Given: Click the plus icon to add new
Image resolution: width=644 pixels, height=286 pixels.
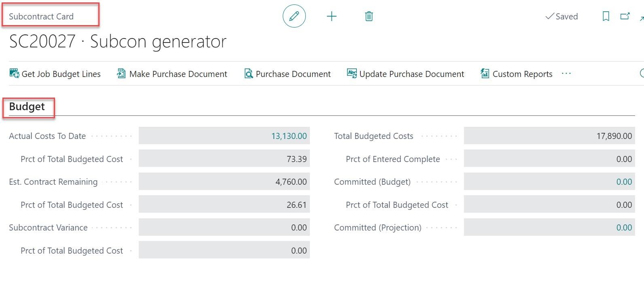Looking at the screenshot, I should 331,16.
